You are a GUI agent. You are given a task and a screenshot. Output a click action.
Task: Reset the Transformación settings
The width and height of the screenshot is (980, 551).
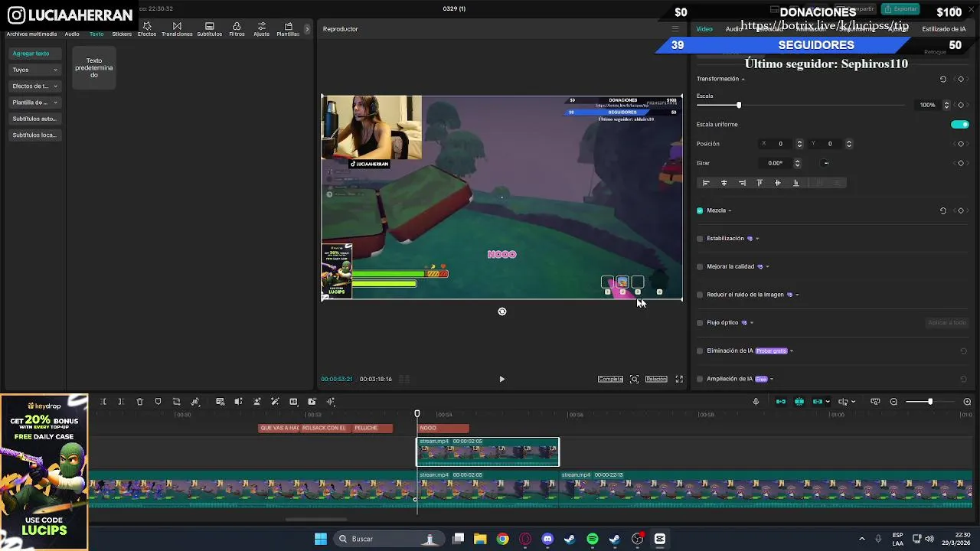pos(943,79)
